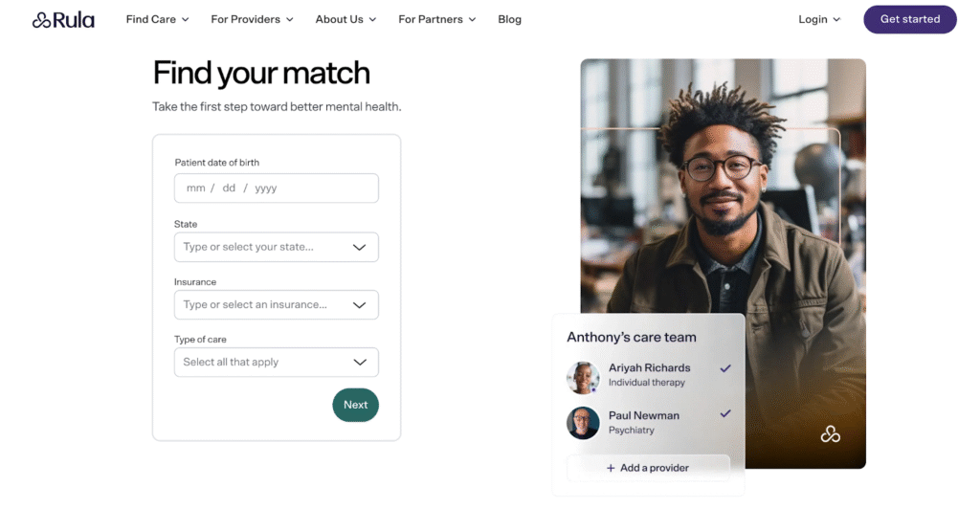
Task: Toggle checkmark next to Ariyah Richards
Action: (725, 368)
